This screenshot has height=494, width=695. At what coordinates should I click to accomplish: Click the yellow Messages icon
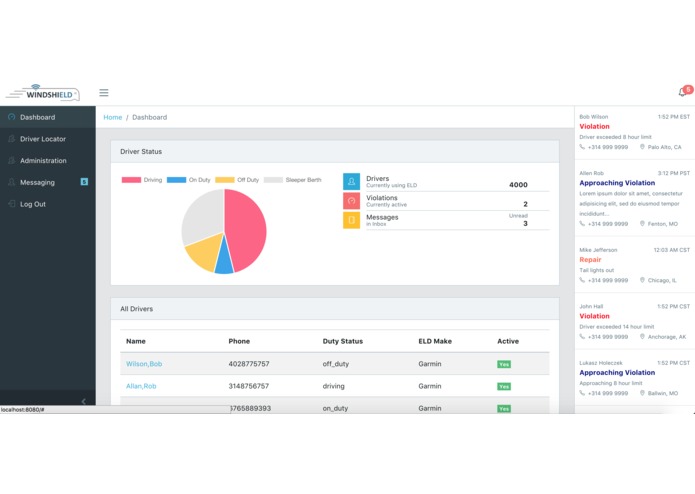[x=351, y=220]
